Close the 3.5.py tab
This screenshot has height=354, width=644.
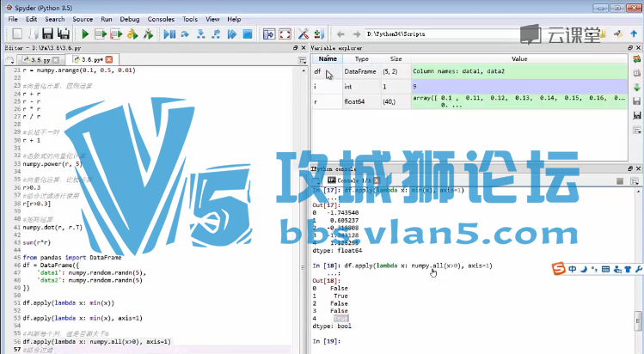(56, 60)
